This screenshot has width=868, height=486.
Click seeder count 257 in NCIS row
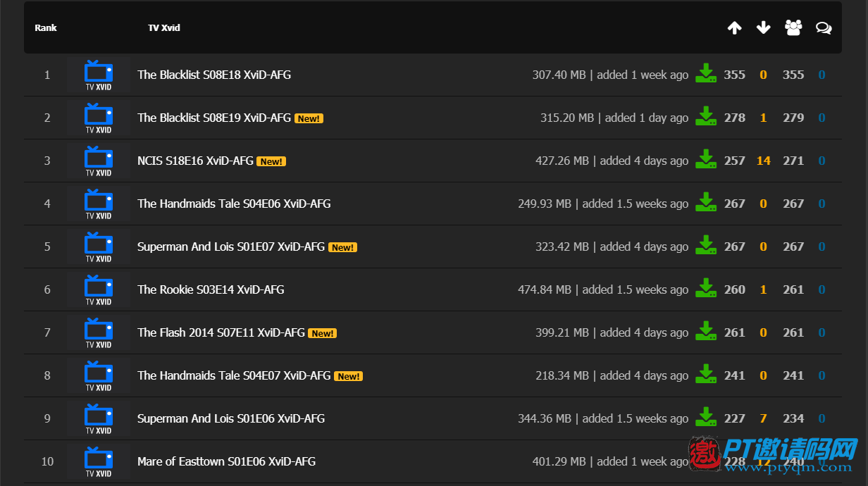(x=734, y=161)
